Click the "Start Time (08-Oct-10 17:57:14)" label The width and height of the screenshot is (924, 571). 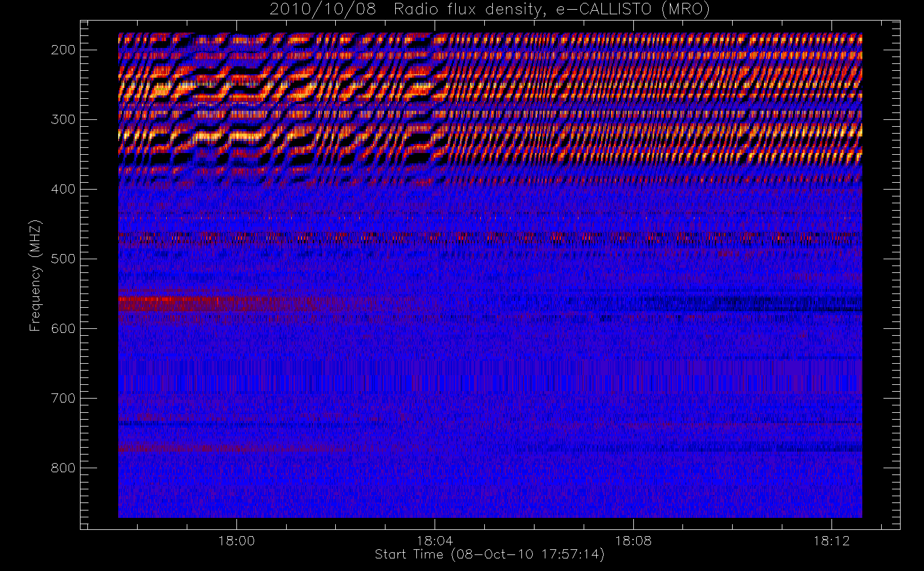(490, 554)
